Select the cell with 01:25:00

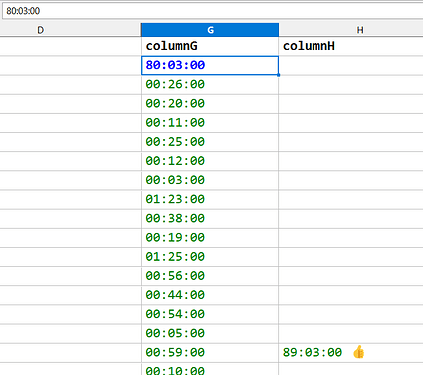coord(210,257)
